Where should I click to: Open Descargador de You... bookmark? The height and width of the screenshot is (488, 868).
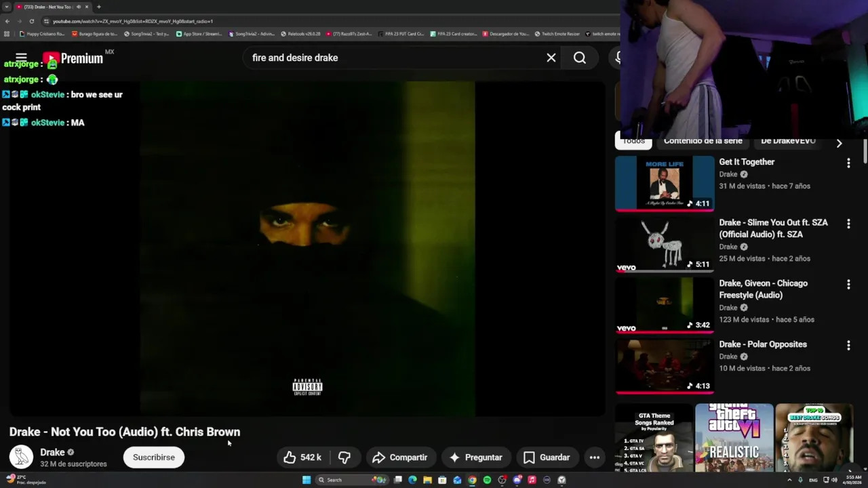tap(505, 34)
